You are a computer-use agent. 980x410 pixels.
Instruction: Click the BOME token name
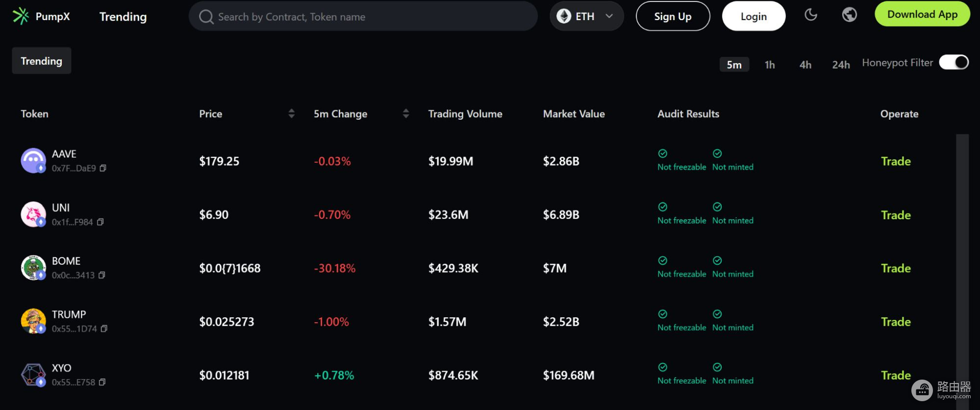pos(66,261)
